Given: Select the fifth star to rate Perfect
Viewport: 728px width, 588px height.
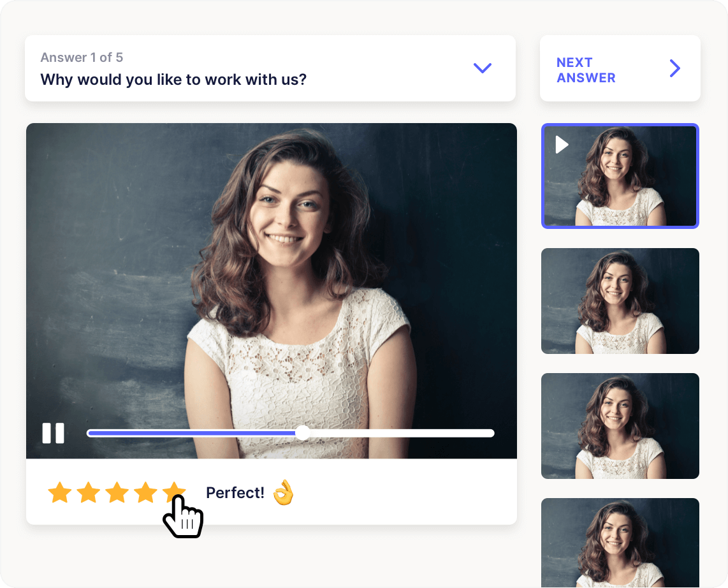Looking at the screenshot, I should 174,492.
